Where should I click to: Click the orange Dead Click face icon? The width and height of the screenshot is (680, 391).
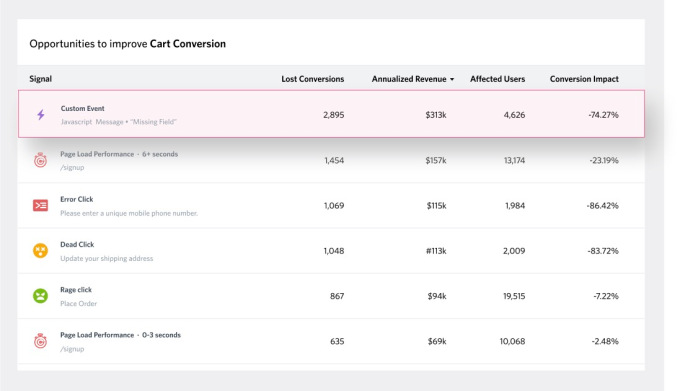[x=40, y=251]
